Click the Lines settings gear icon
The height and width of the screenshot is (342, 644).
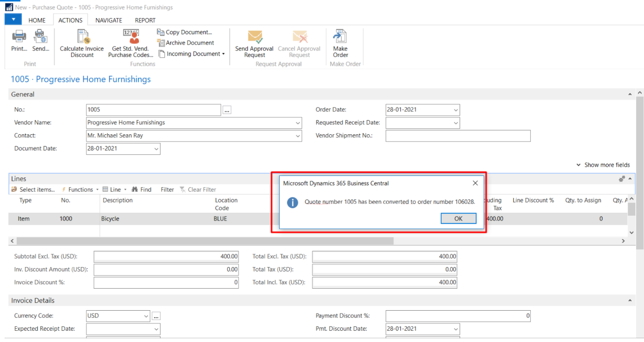click(622, 179)
